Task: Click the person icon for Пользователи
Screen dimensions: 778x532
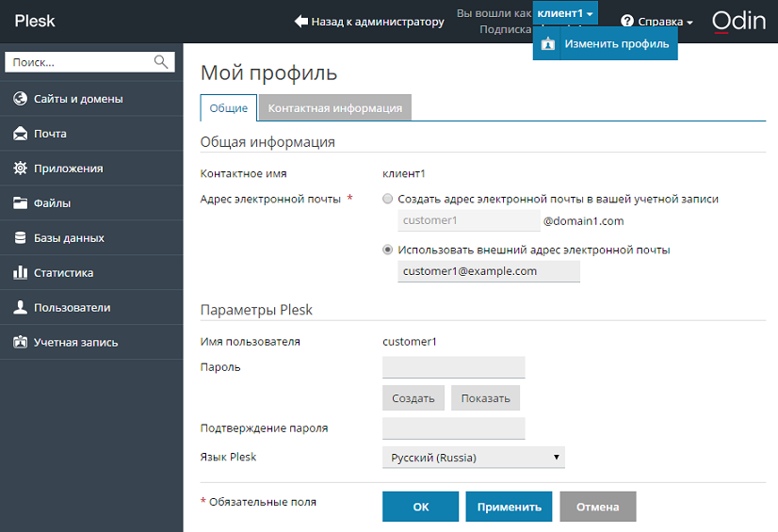Action: (21, 307)
